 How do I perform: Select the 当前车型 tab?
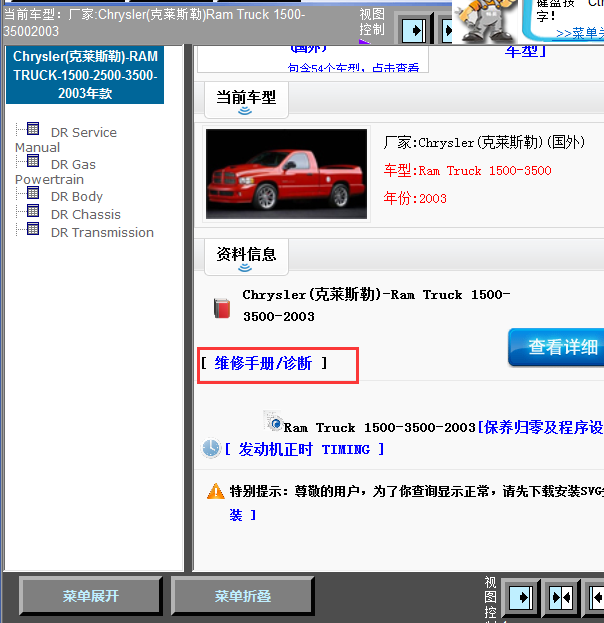[246, 100]
